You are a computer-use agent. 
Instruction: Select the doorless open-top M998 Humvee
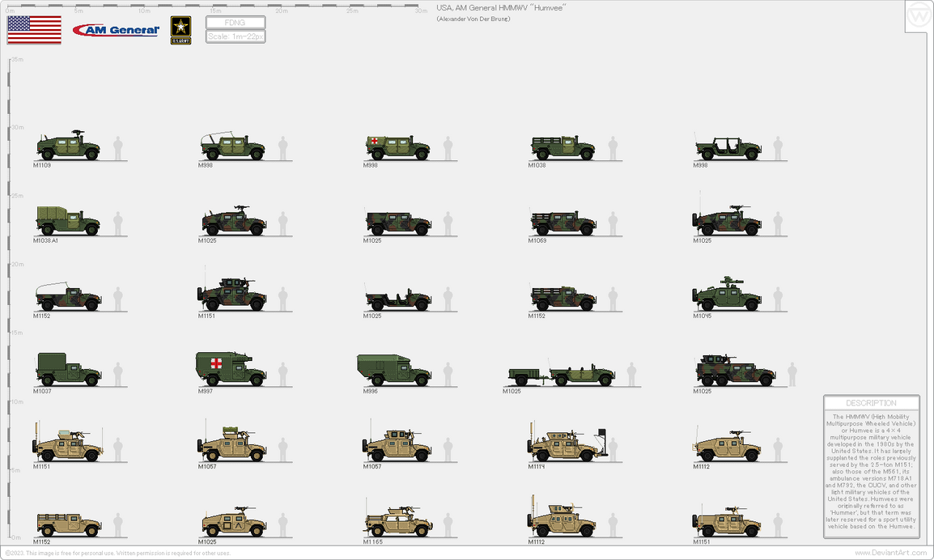pos(728,148)
